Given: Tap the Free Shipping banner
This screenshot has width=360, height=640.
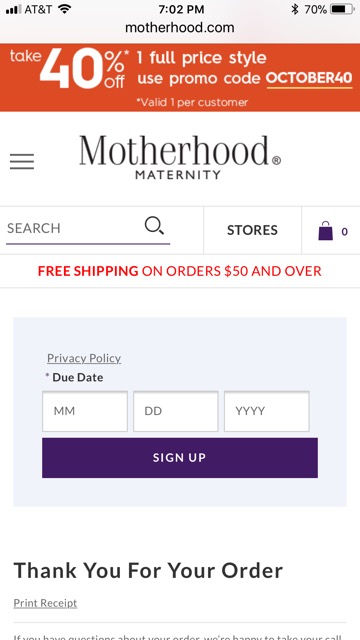Looking at the screenshot, I should [180, 271].
